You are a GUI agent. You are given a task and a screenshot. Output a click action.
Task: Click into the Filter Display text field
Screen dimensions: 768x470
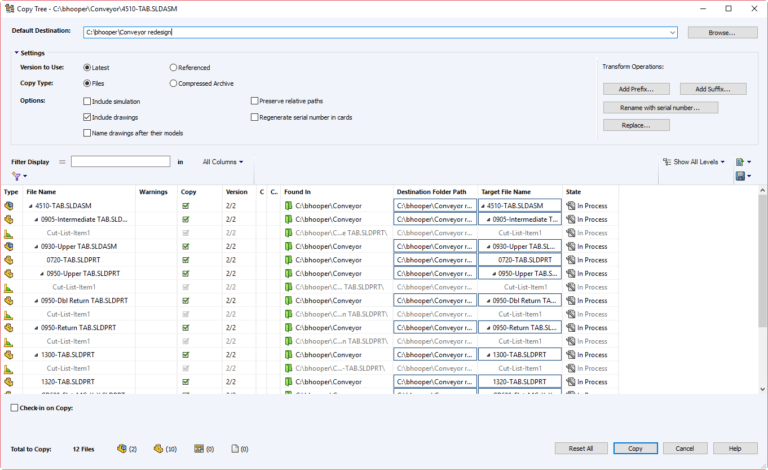pos(120,162)
